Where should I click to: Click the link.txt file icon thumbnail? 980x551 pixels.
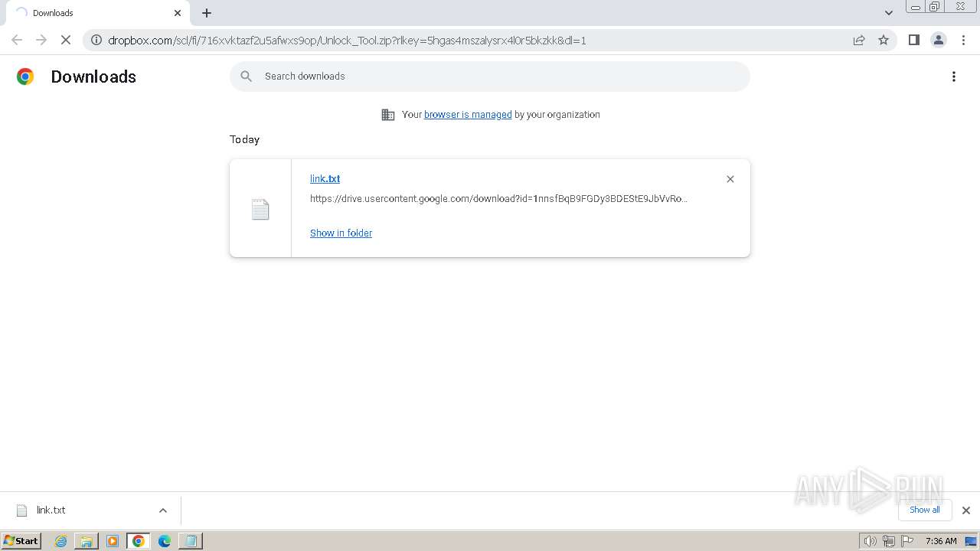260,209
